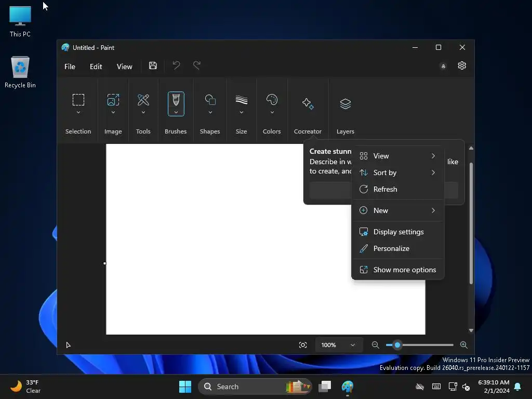Image resolution: width=532 pixels, height=399 pixels.
Task: Click the left canvas resize handle
Action: tap(104, 263)
